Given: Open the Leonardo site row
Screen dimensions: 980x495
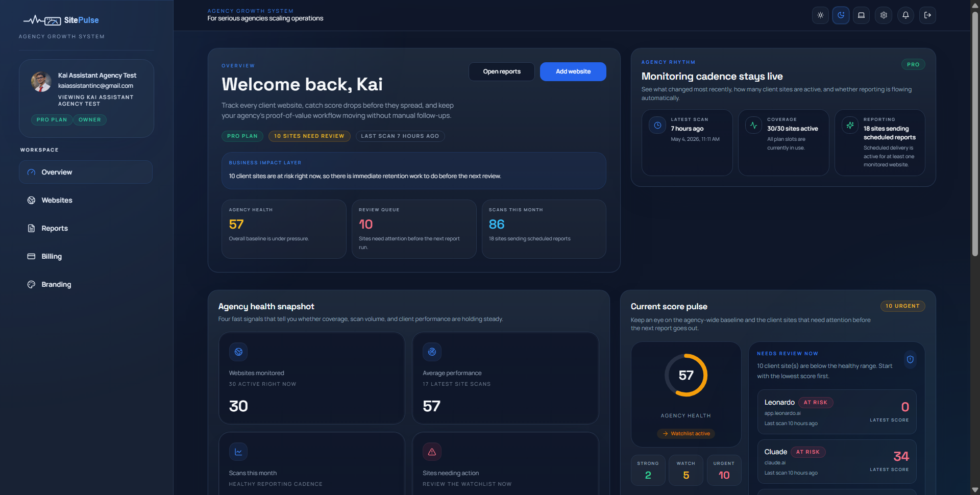Looking at the screenshot, I should point(837,412).
